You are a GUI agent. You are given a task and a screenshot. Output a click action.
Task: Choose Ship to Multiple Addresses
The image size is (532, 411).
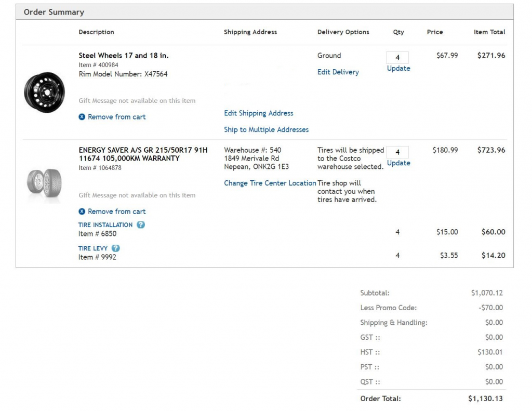(x=266, y=130)
